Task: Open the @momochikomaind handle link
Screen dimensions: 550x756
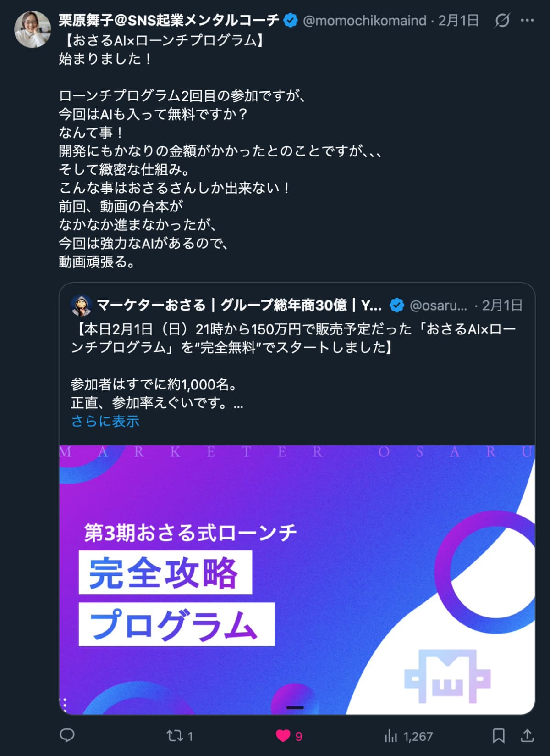Action: [x=364, y=21]
